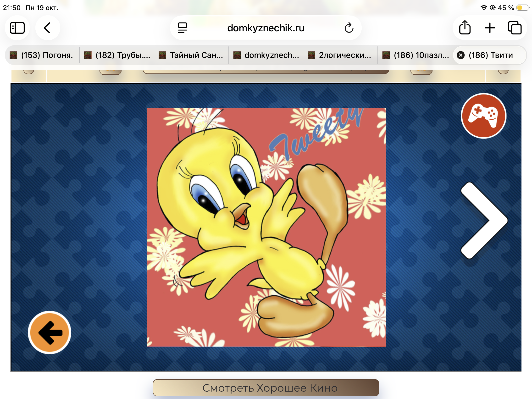
Task: Add a new tab with plus icon
Action: click(490, 28)
